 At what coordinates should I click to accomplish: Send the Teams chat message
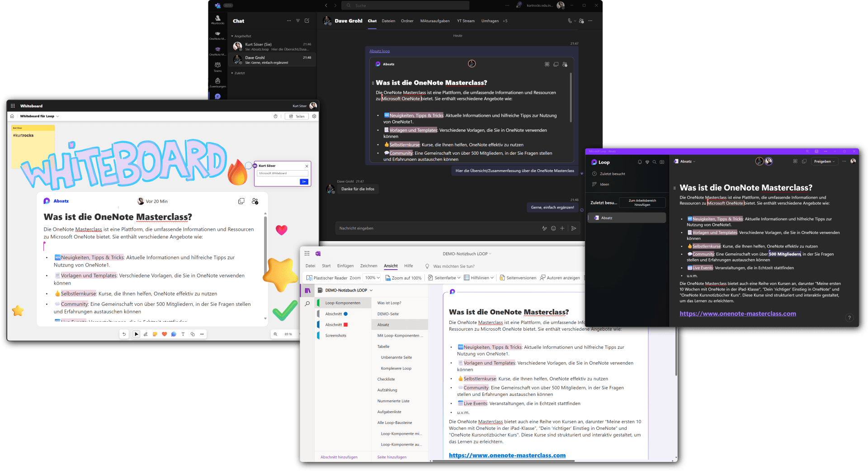(574, 228)
